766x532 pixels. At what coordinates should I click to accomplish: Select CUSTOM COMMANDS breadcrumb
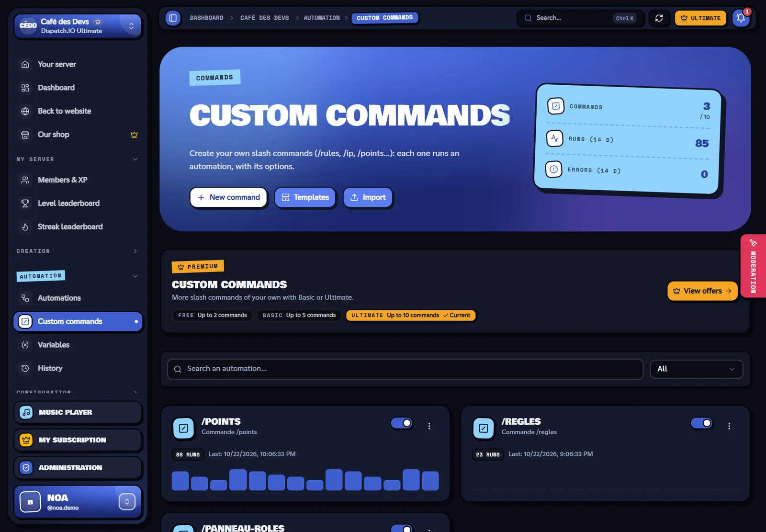(x=385, y=18)
